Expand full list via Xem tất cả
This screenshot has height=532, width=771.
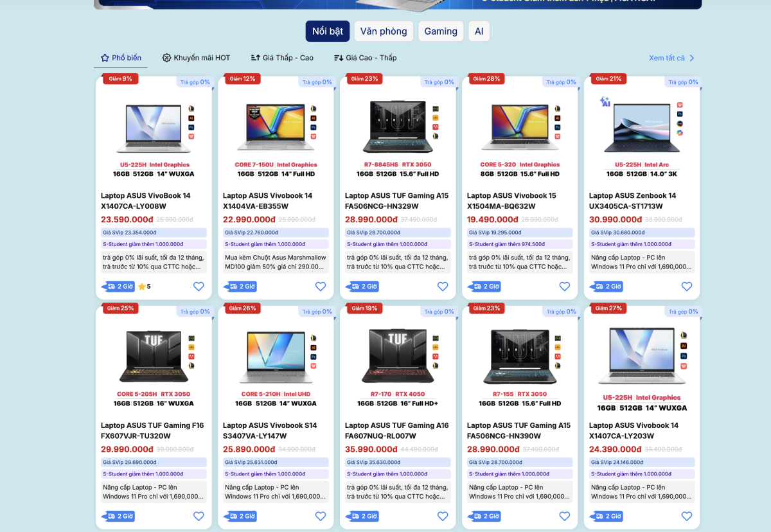[x=672, y=58]
